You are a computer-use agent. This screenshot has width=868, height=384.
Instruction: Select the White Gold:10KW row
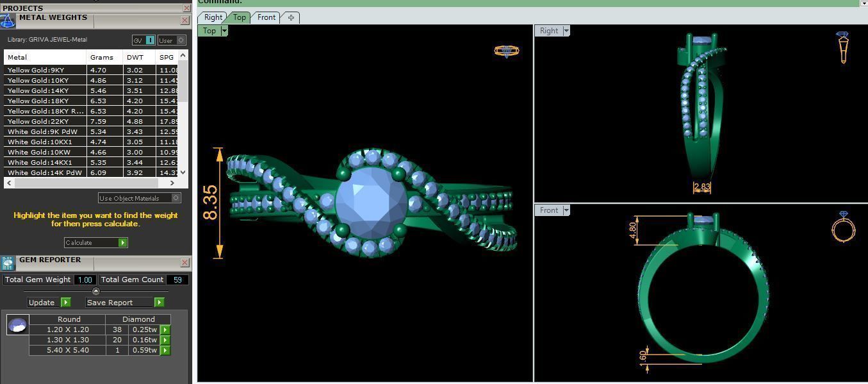click(x=91, y=152)
